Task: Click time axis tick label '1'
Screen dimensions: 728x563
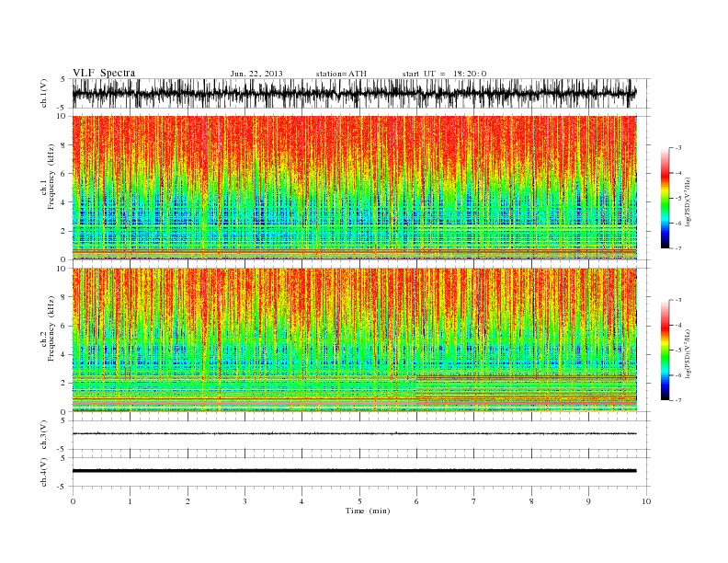Action: (x=130, y=501)
